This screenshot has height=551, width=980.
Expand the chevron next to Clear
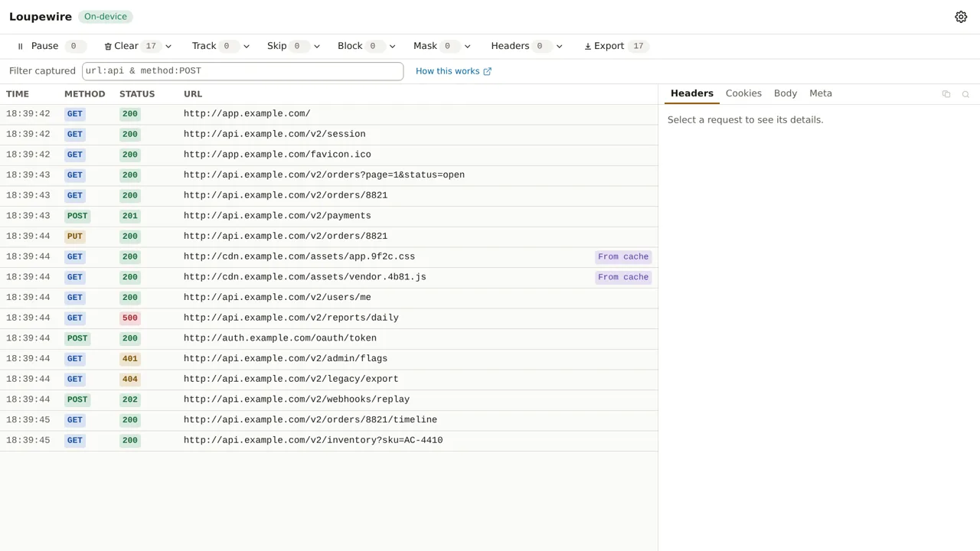coord(168,46)
